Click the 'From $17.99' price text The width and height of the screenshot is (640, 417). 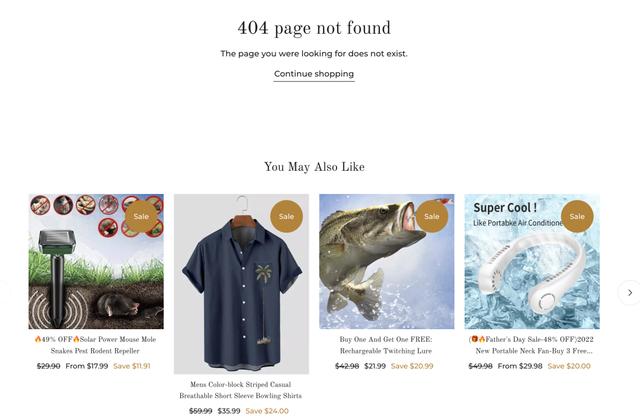[x=87, y=366]
